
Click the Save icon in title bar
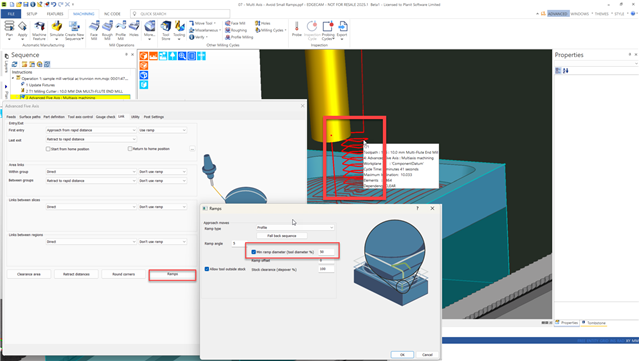(x=26, y=4)
